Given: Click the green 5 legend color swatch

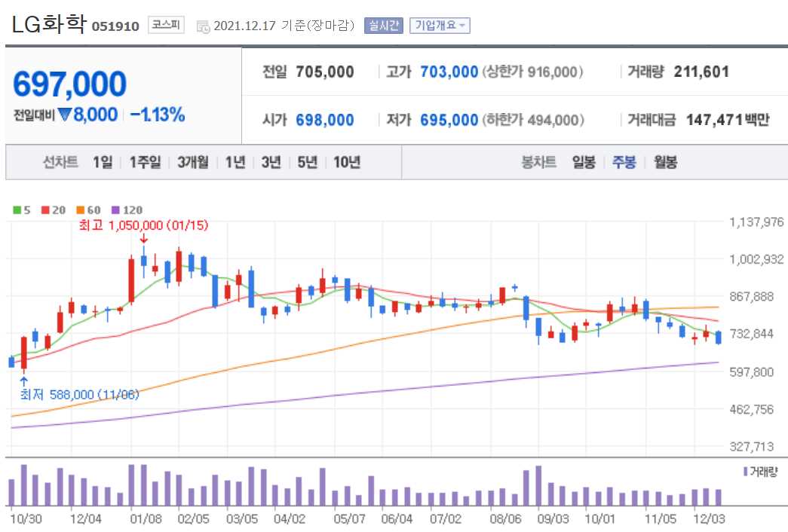Looking at the screenshot, I should tap(17, 209).
